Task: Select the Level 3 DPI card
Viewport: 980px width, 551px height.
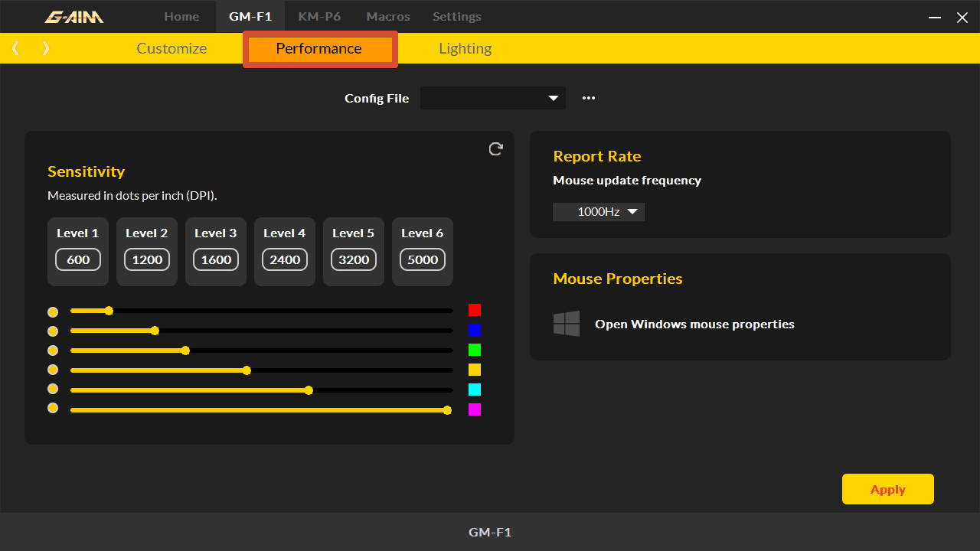Action: [216, 252]
